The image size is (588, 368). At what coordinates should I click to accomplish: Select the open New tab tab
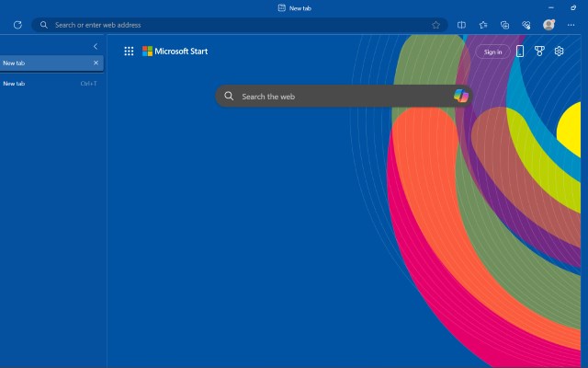pos(51,63)
